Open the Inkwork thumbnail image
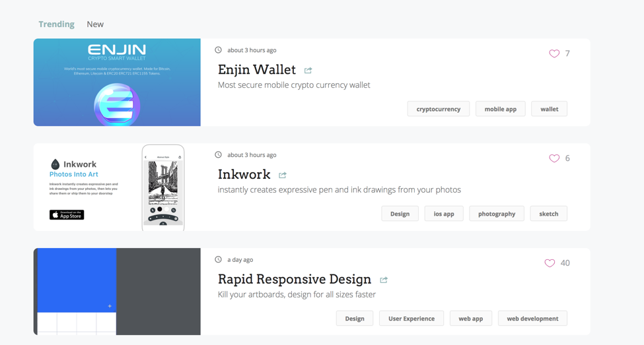The height and width of the screenshot is (345, 644). tap(117, 187)
